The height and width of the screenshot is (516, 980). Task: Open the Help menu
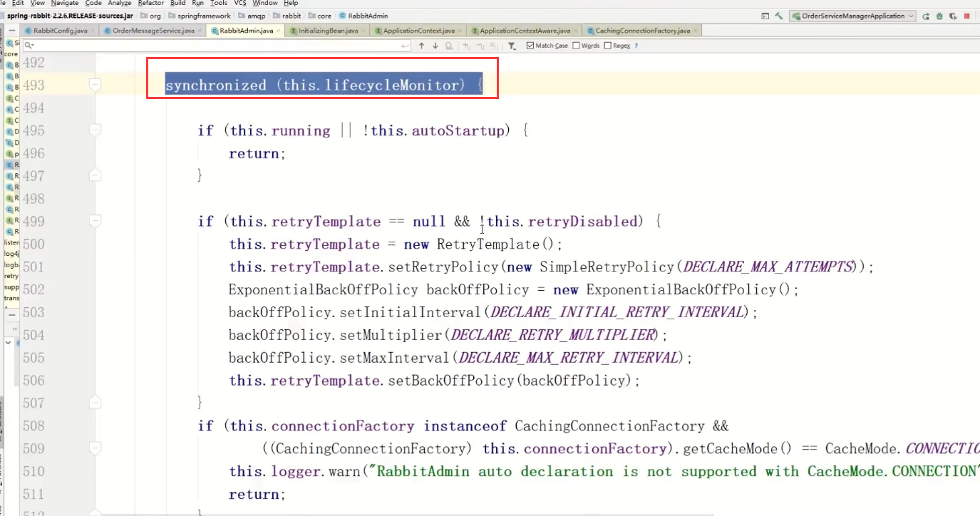[x=291, y=4]
